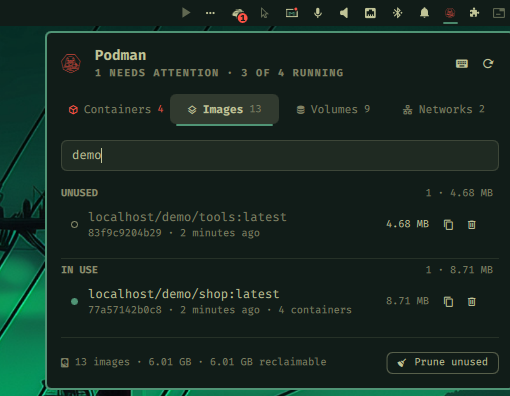510x396 pixels.
Task: Switch to the Networks tab
Action: [443, 109]
